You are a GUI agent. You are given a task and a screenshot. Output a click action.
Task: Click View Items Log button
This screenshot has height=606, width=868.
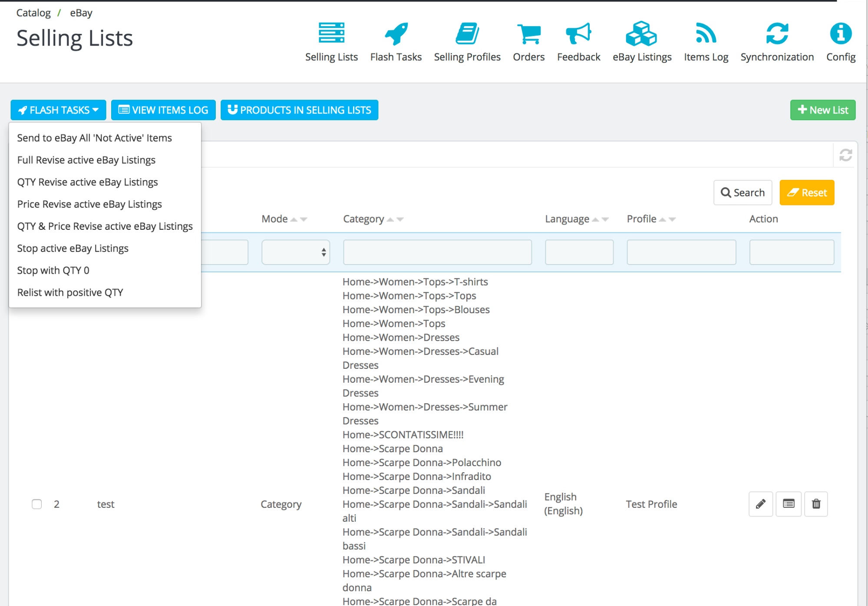coord(162,109)
